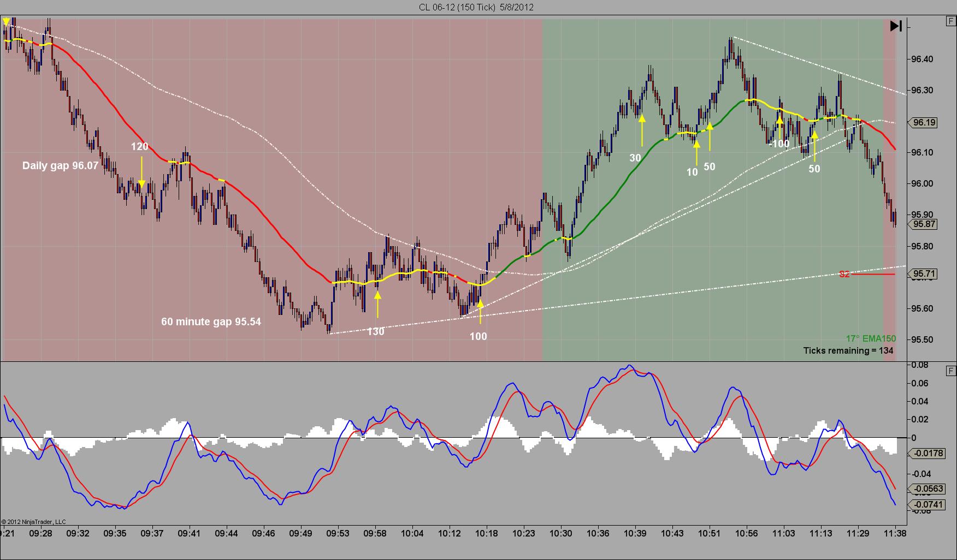Jump to the latest bar with the arrow icon
The height and width of the screenshot is (560, 957).
(896, 26)
